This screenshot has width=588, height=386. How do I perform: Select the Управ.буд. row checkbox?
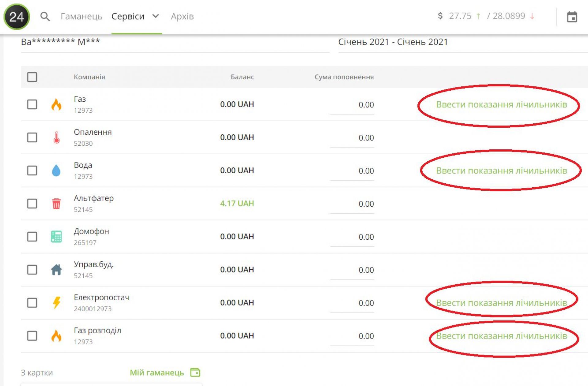point(32,270)
